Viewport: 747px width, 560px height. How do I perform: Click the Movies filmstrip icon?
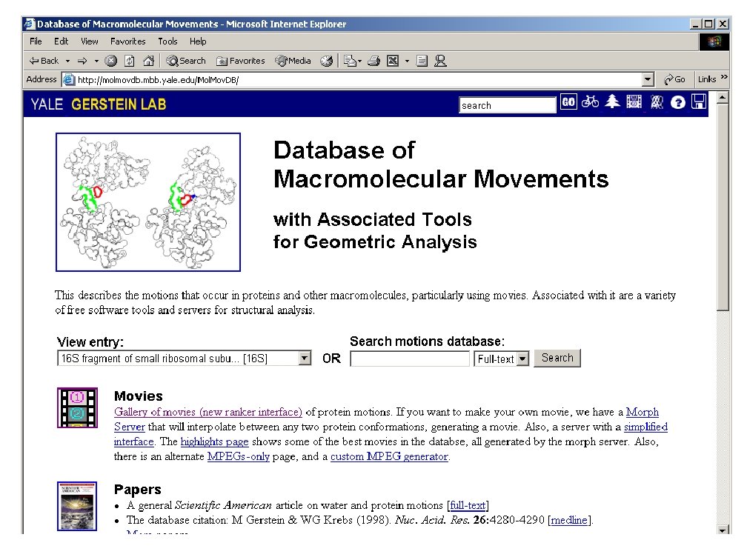(77, 407)
